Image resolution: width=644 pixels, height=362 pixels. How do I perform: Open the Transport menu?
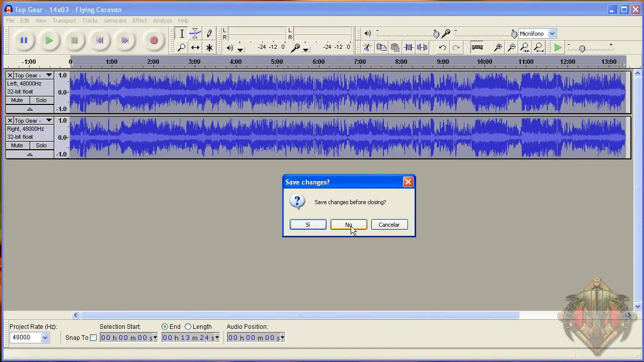pos(64,21)
